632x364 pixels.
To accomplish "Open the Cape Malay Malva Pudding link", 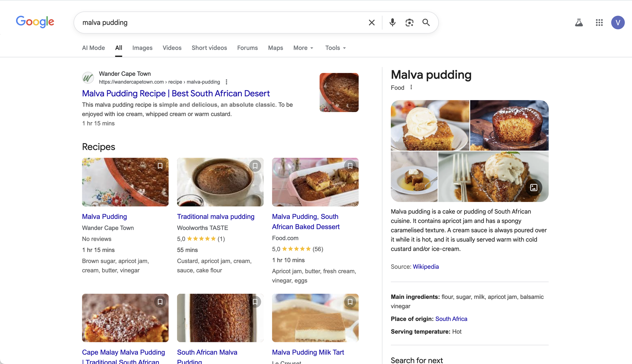I will click(123, 356).
